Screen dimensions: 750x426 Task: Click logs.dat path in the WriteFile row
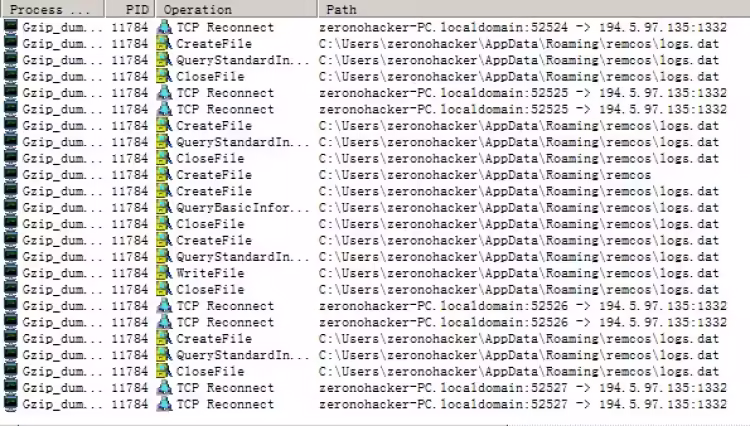point(518,273)
